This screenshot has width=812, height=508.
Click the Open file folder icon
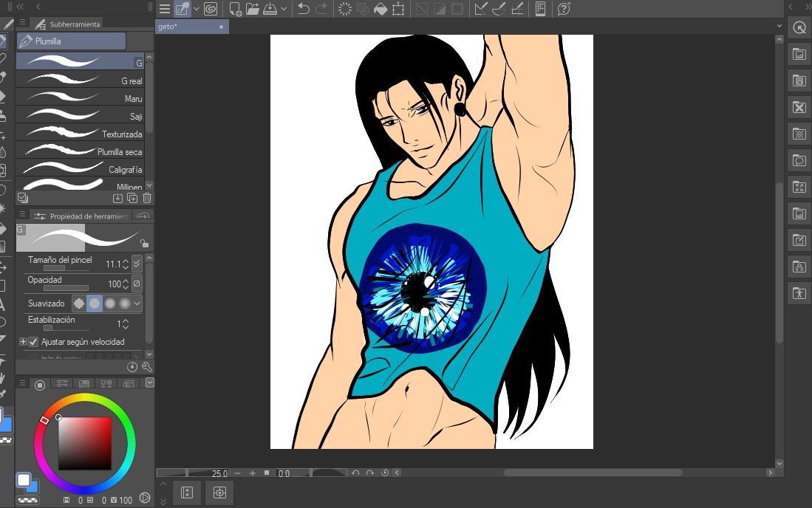tap(253, 9)
